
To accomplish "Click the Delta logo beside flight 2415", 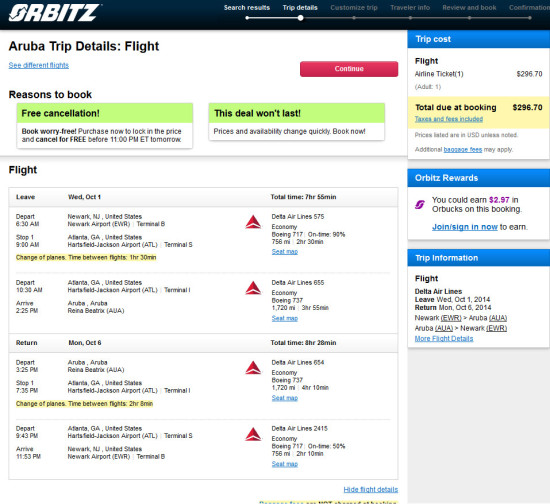I will (x=253, y=434).
